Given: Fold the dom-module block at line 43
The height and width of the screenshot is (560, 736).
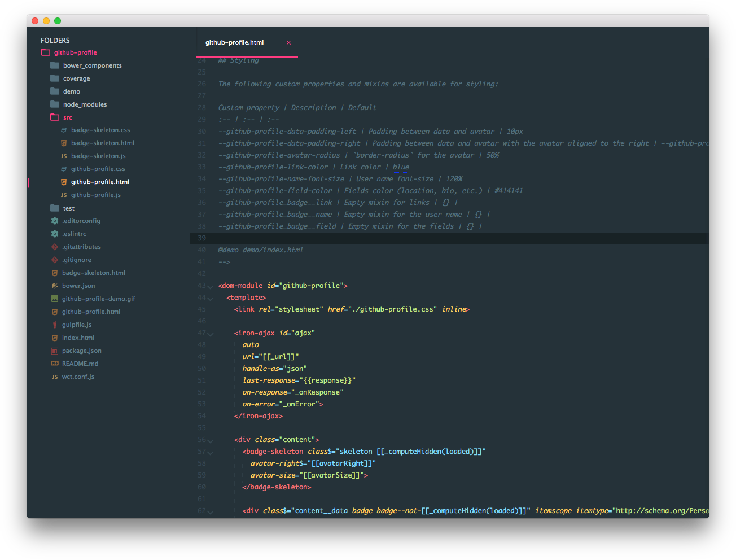Looking at the screenshot, I should tap(211, 286).
